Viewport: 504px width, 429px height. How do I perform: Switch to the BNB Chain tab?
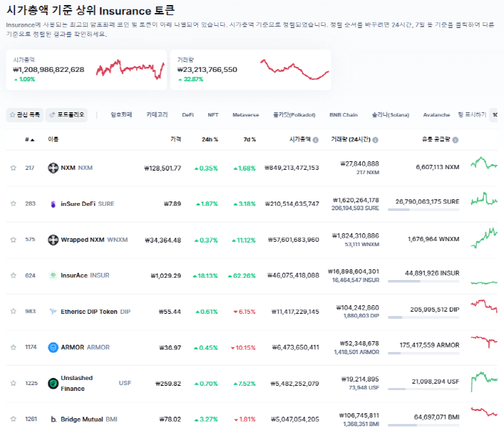(343, 114)
